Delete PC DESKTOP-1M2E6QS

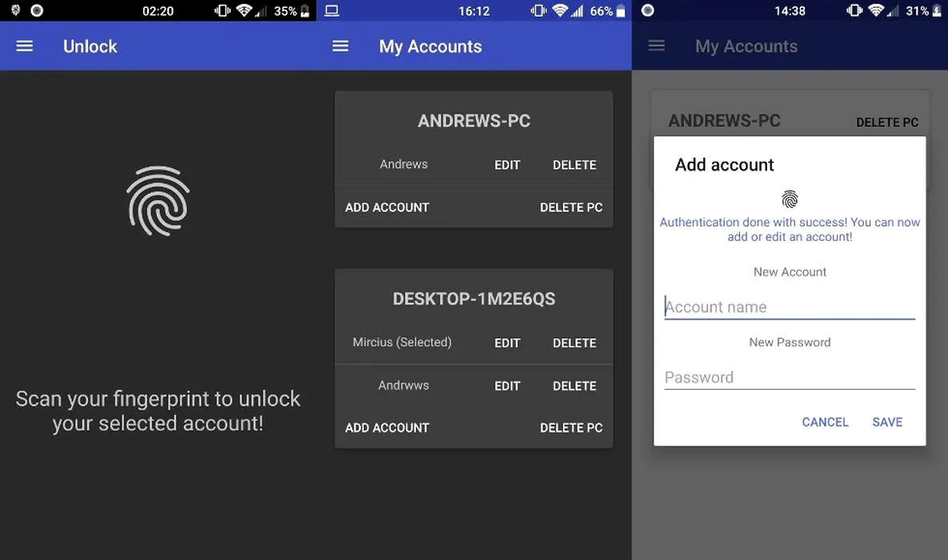click(x=571, y=427)
